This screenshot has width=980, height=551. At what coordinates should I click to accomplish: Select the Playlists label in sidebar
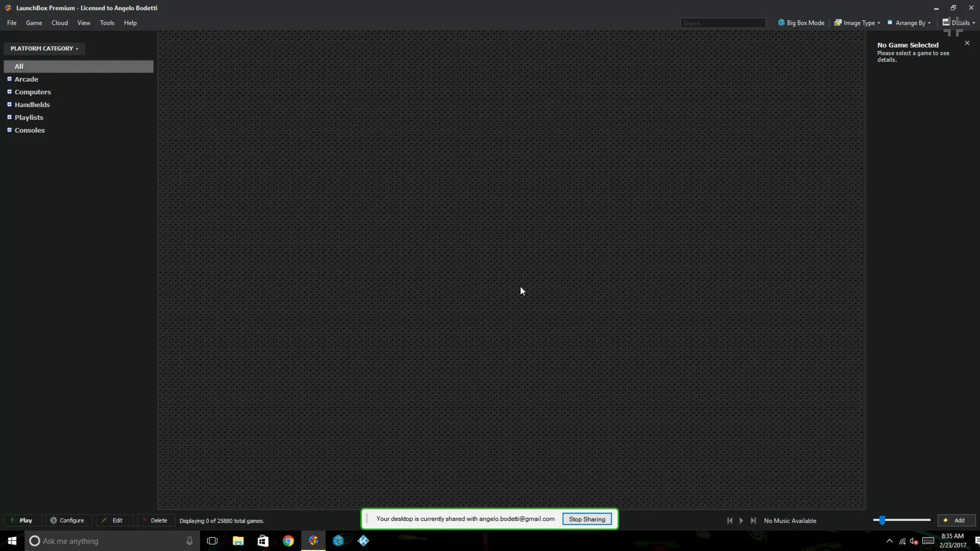click(29, 118)
